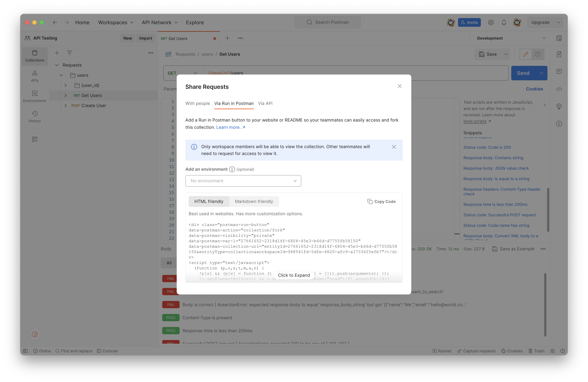Switch to the With people tab
The image size is (588, 382).
point(197,103)
